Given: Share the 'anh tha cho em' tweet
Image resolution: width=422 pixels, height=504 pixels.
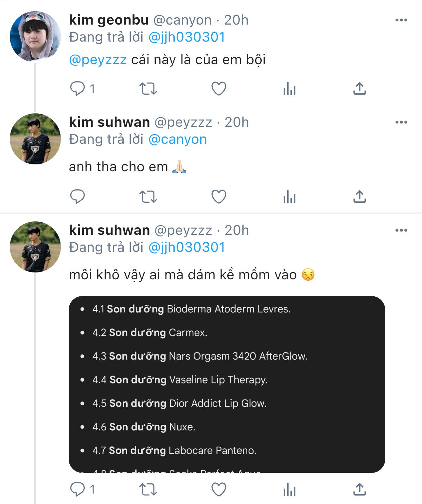Looking at the screenshot, I should [359, 196].
